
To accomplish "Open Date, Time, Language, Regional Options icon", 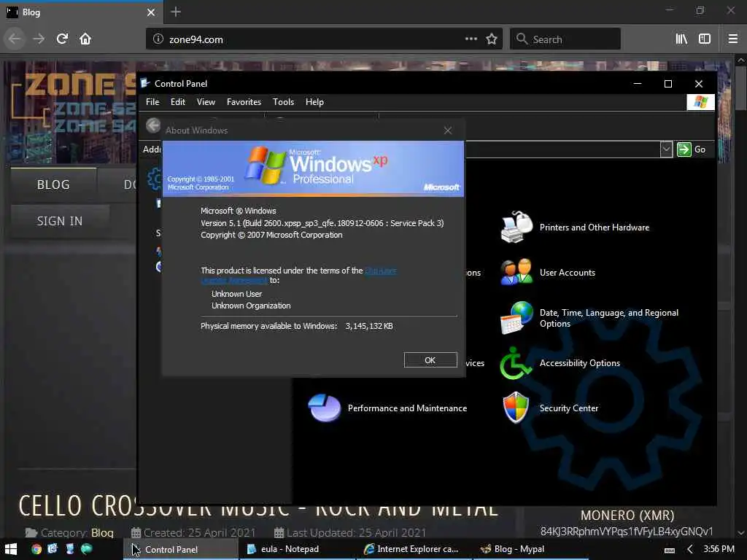I will [516, 318].
